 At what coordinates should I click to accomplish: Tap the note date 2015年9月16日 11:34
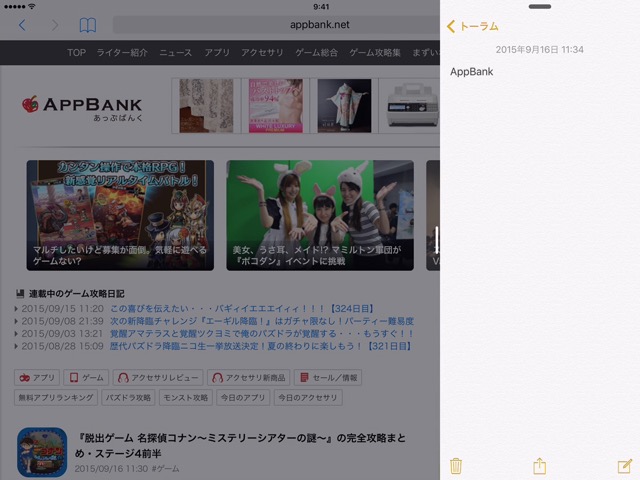point(540,50)
